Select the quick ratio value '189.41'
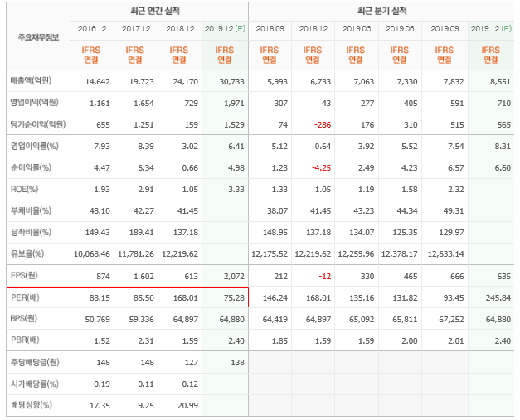Screen dimensions: 520x420 click(142, 233)
